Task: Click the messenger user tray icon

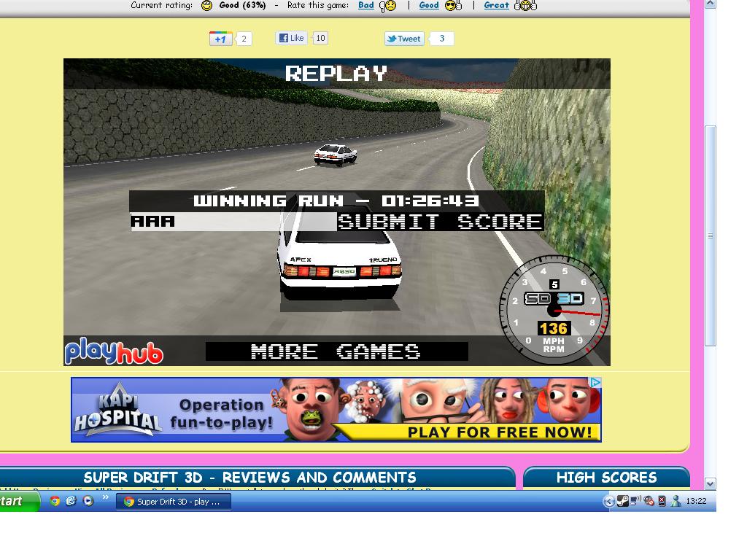Action: click(x=676, y=501)
